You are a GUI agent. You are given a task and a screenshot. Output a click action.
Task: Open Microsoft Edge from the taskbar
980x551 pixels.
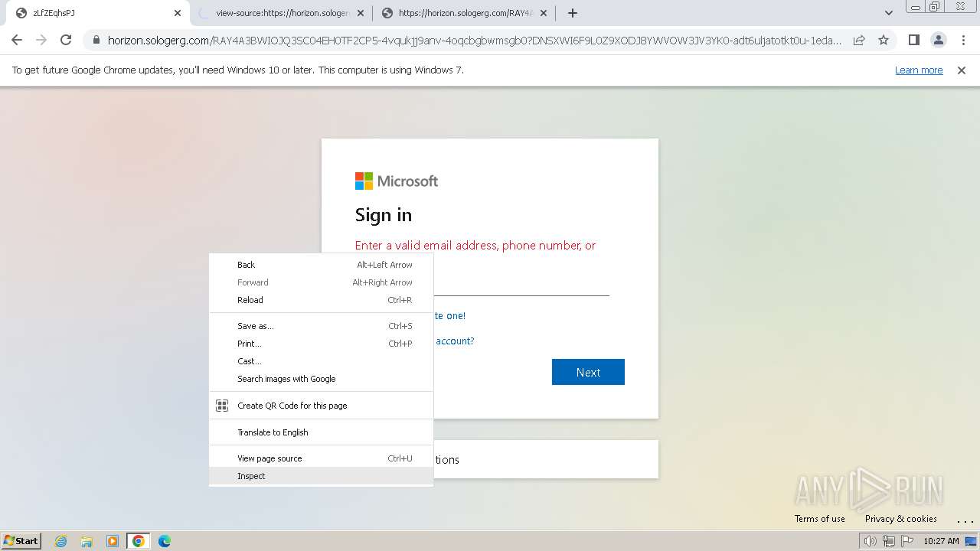pos(165,541)
